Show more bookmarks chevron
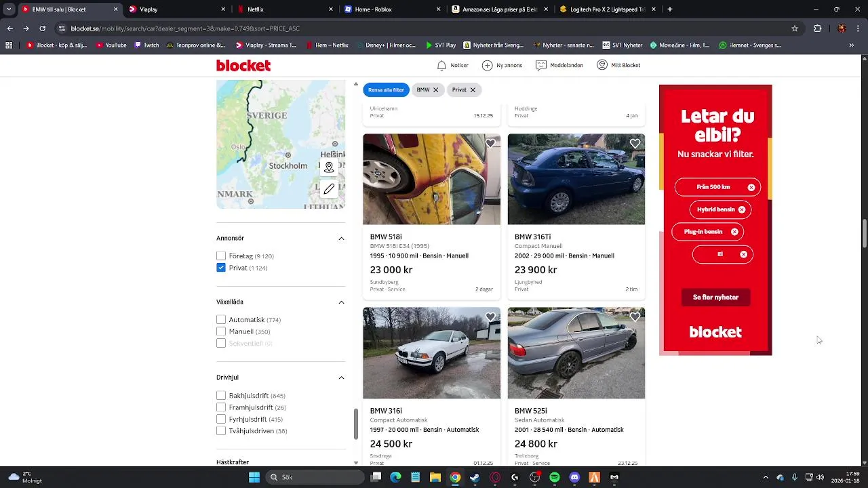This screenshot has height=488, width=868. click(x=852, y=45)
